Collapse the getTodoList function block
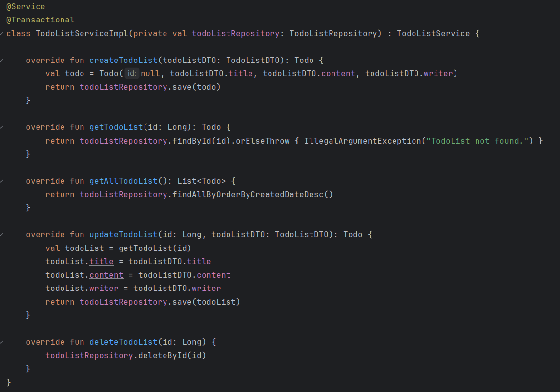The image size is (560, 392). click(x=2, y=127)
